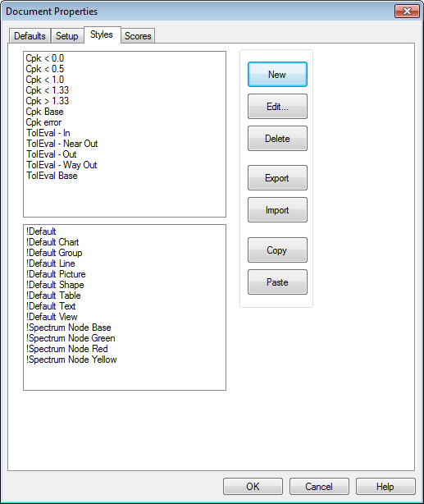This screenshot has width=424, height=504.
Task: Confirm the dialog with OK
Action: [x=253, y=486]
